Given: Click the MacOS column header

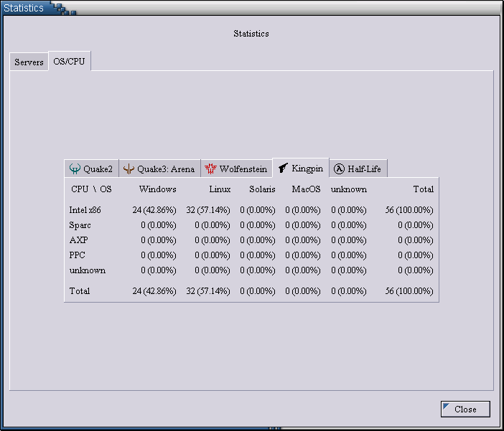Looking at the screenshot, I should (x=306, y=189).
